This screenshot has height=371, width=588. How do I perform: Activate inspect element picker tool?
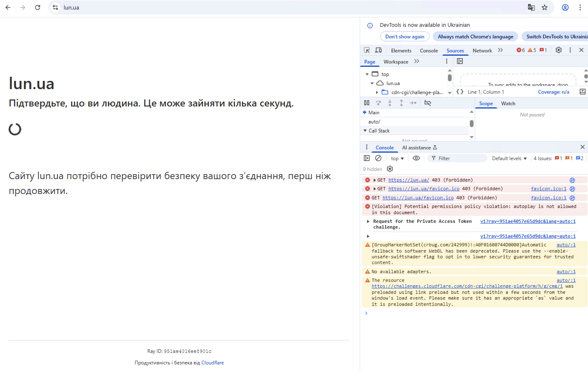pyautogui.click(x=367, y=50)
